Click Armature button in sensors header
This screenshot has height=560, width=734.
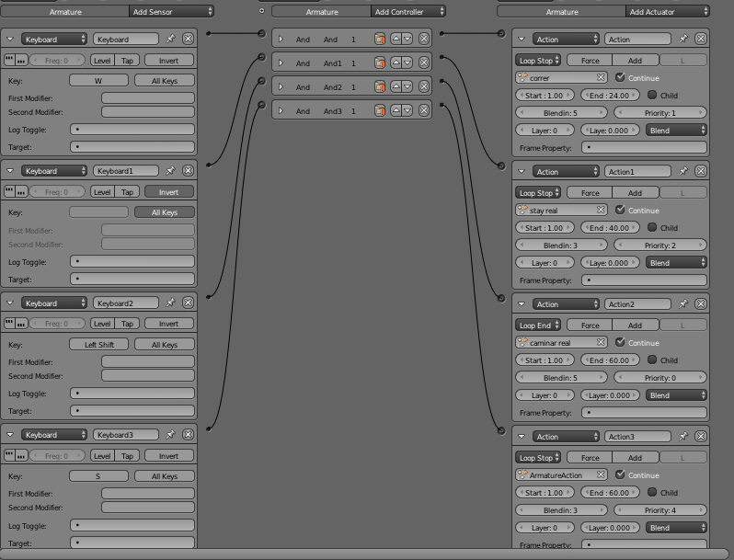(65, 11)
